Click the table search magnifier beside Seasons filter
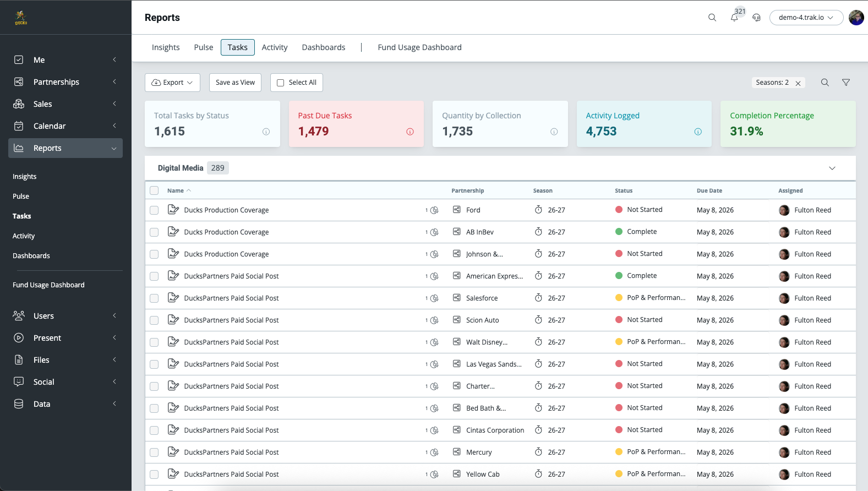The image size is (868, 491). tap(825, 83)
